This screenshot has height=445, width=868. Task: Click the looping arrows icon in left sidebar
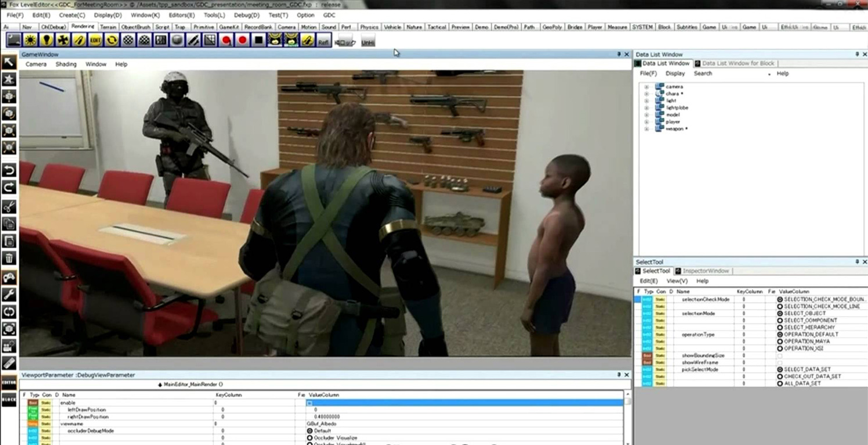pos(9,312)
